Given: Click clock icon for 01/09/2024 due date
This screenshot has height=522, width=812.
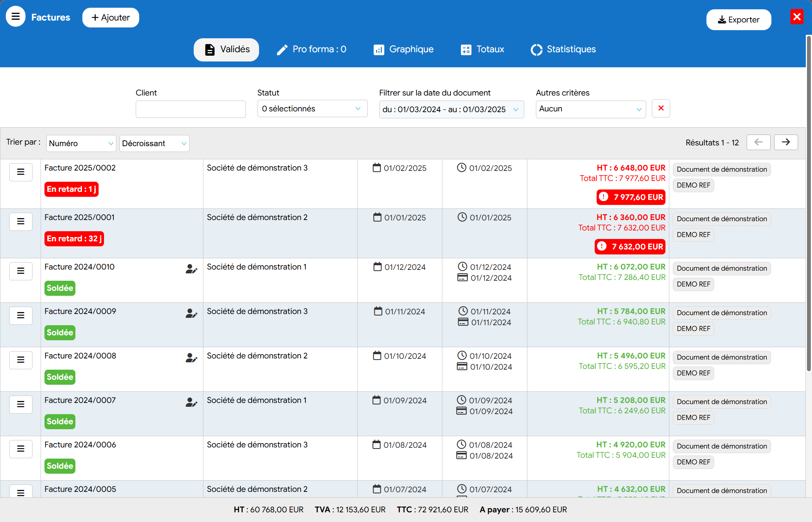Looking at the screenshot, I should pyautogui.click(x=462, y=400).
